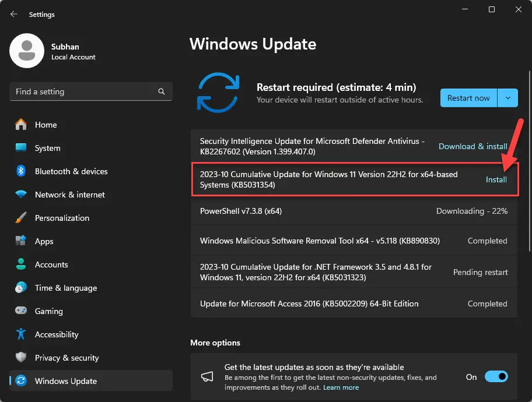Click the Find a setting search box

[x=91, y=91]
